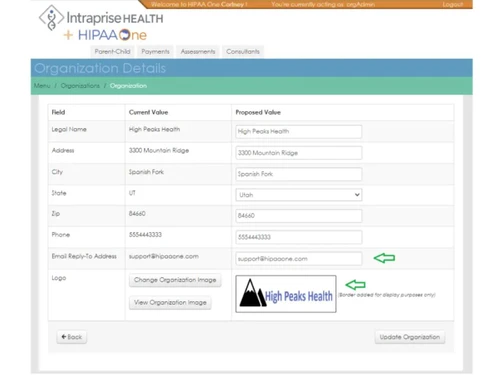Click Change Organization Image button
The height and width of the screenshot is (375, 500).
175,280
